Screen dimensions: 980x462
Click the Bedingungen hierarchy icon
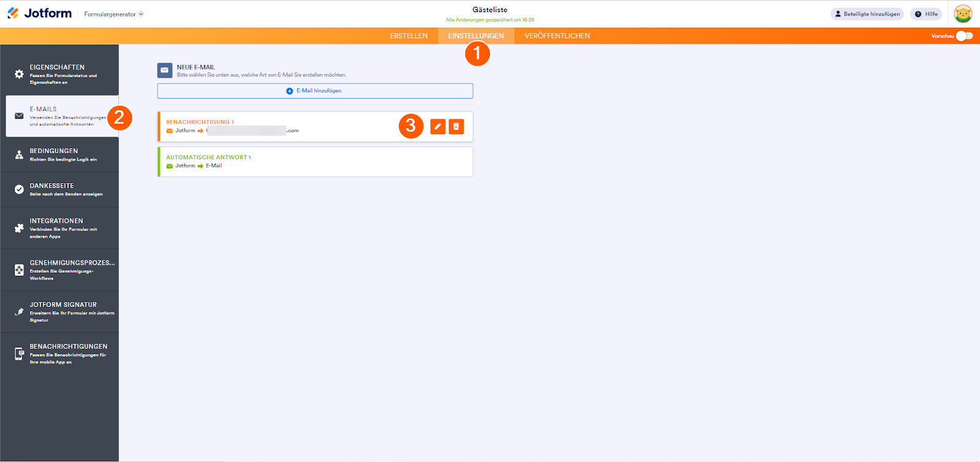tap(19, 154)
